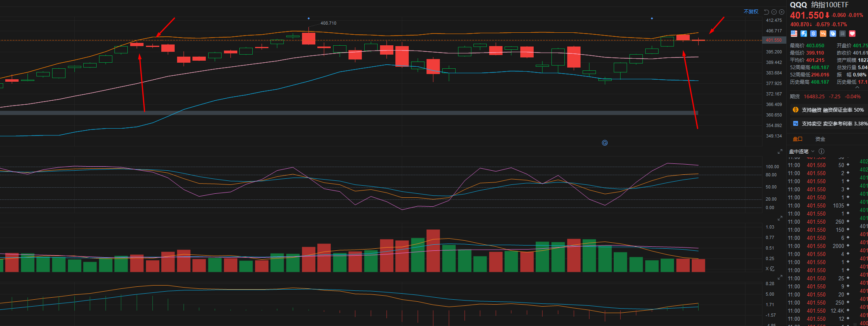
Task: Click the 振幅 0.98% value
Action: [860, 75]
